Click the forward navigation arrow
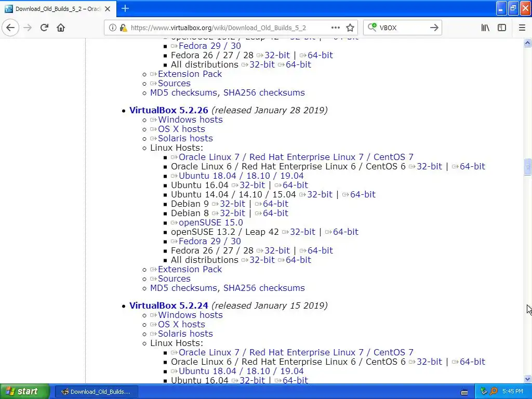The width and height of the screenshot is (532, 399). pyautogui.click(x=28, y=28)
